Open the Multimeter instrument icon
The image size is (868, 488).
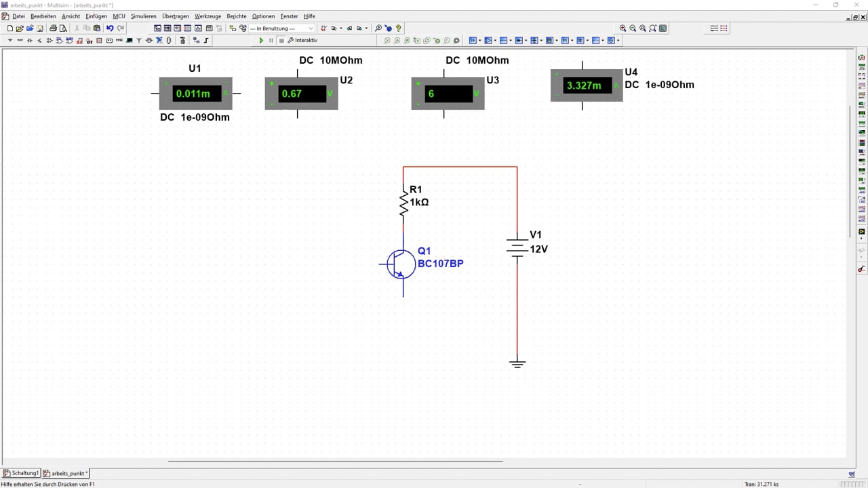tap(862, 58)
